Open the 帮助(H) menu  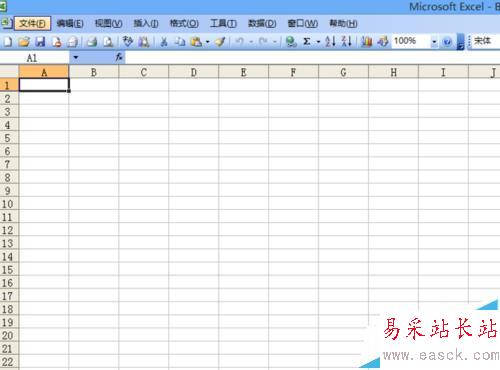click(x=343, y=23)
